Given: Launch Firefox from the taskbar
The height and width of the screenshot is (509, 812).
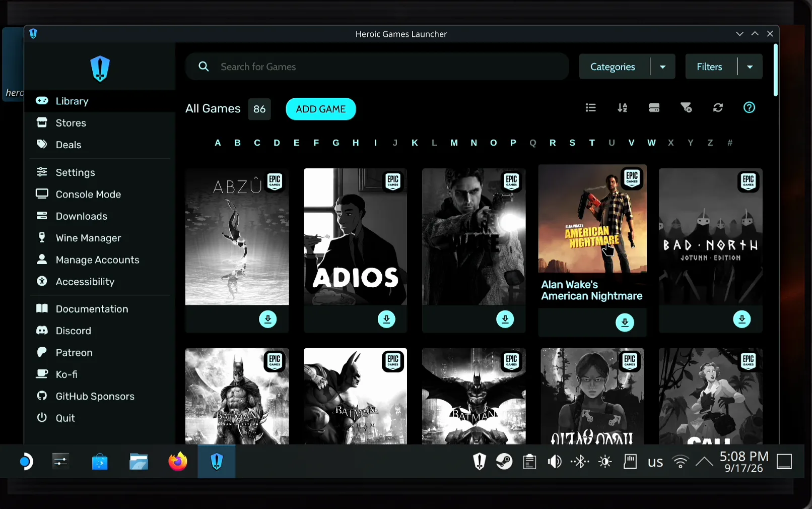Looking at the screenshot, I should (x=177, y=462).
